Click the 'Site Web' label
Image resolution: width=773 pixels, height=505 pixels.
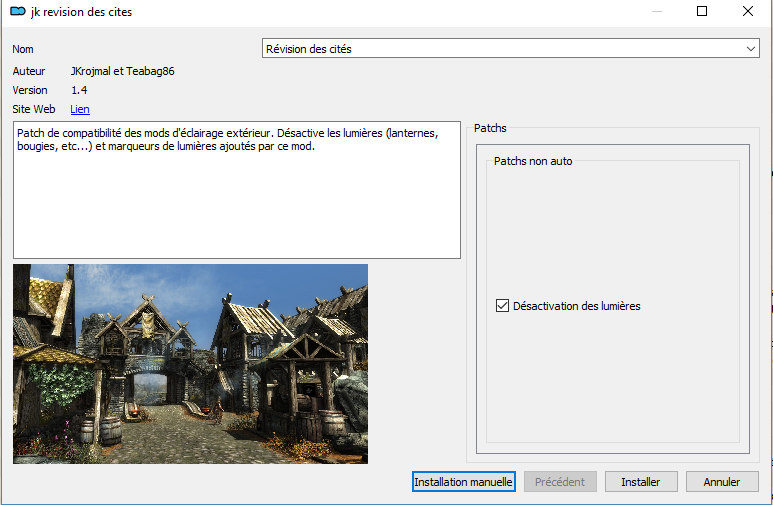tap(34, 109)
